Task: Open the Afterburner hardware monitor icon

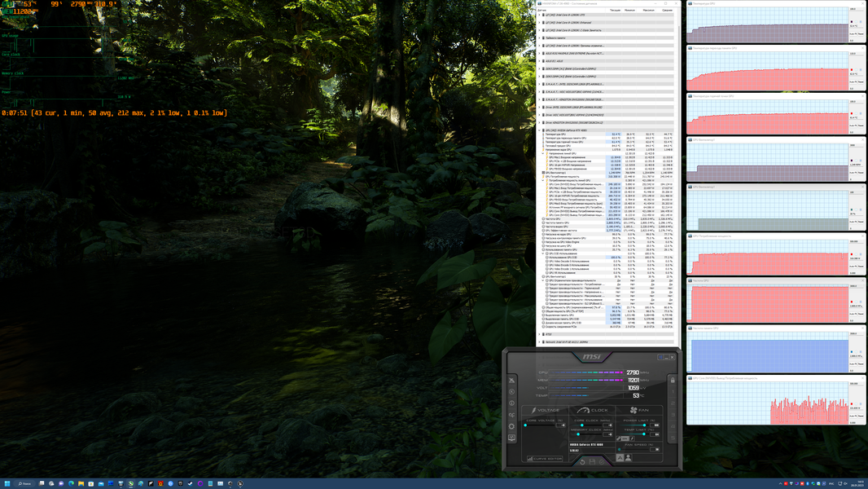Action: (x=511, y=438)
